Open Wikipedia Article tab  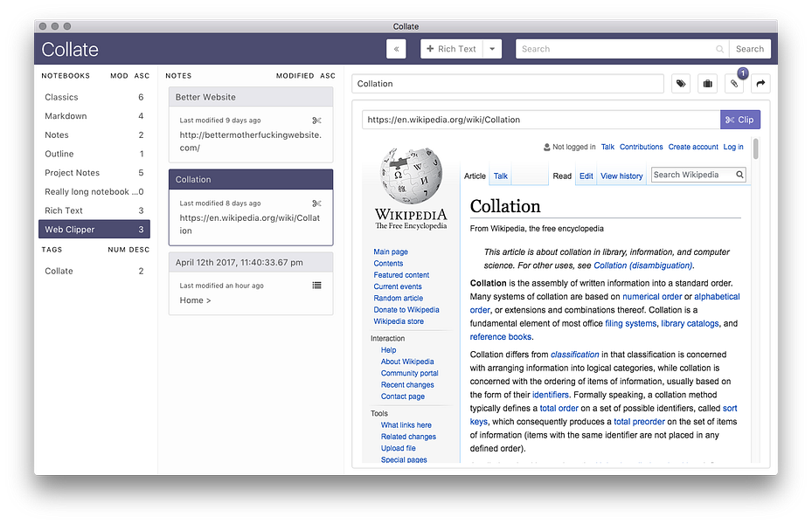coord(475,176)
